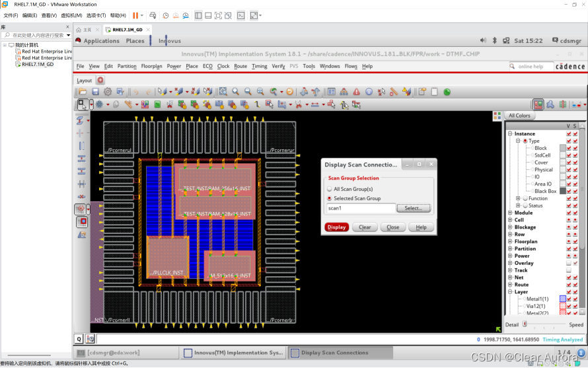The image size is (588, 368).
Task: Expand the Module tree node
Action: tap(510, 213)
